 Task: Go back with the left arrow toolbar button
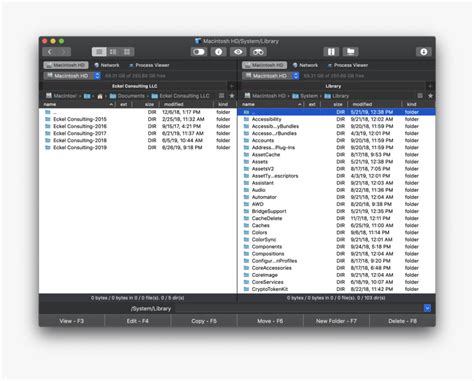tap(50, 52)
